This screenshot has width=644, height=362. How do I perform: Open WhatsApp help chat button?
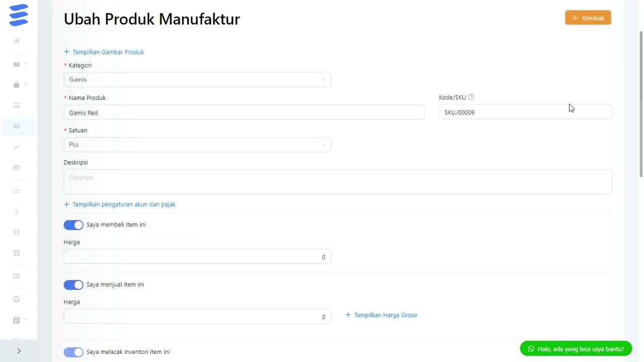576,348
